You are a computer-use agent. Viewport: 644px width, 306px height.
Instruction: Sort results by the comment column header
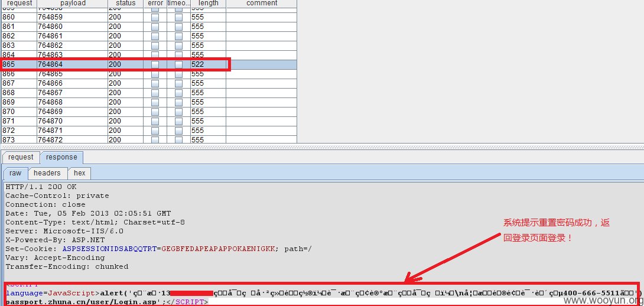[x=262, y=4]
